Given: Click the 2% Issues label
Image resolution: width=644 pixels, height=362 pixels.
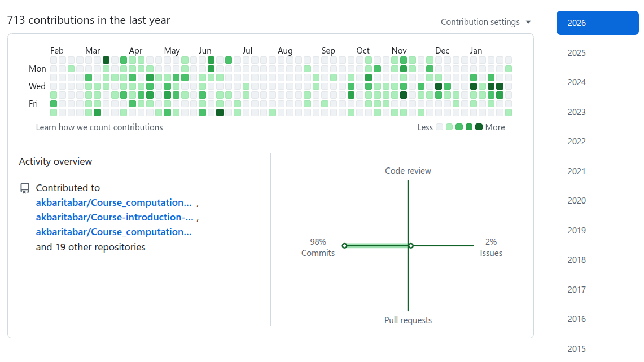Looking at the screenshot, I should point(491,248).
